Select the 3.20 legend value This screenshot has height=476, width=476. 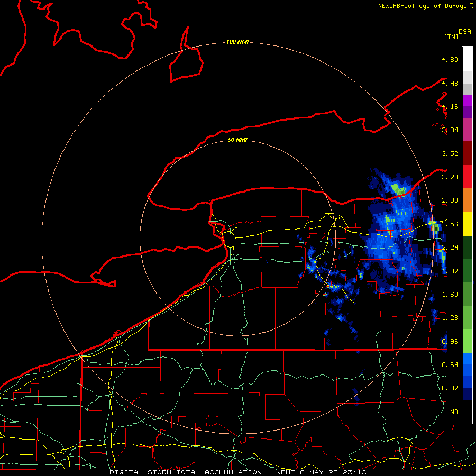tap(450, 177)
